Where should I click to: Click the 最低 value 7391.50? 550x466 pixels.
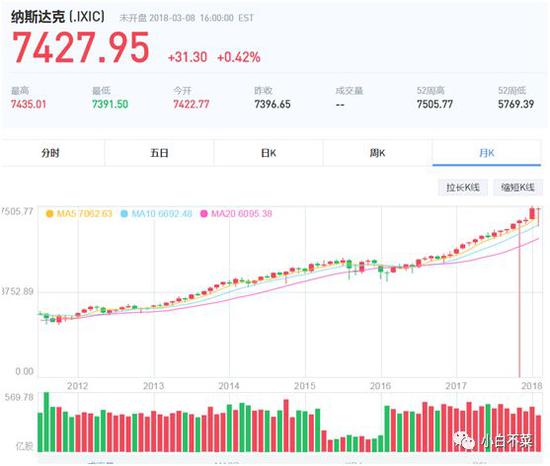pyautogui.click(x=110, y=104)
